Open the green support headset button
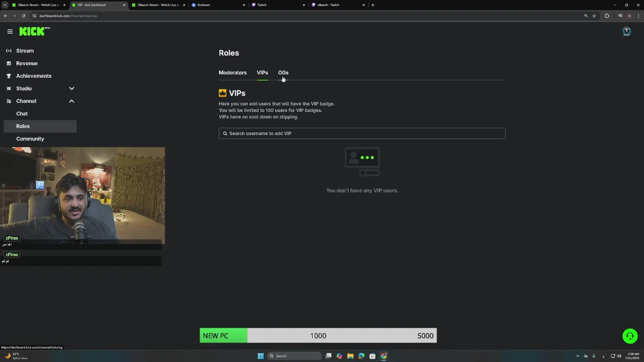Screen dimensions: 644x362 pos(630,336)
